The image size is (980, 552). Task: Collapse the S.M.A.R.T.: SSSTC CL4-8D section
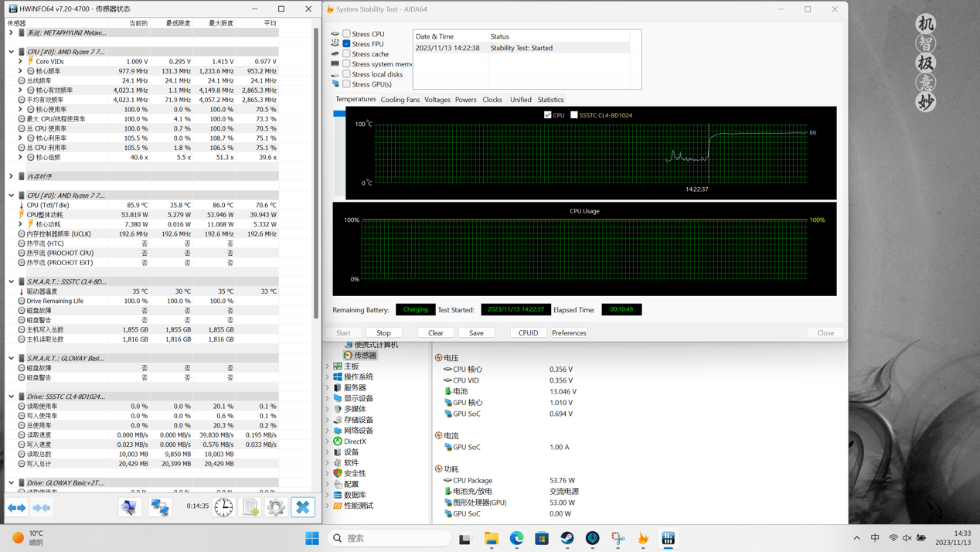[12, 281]
